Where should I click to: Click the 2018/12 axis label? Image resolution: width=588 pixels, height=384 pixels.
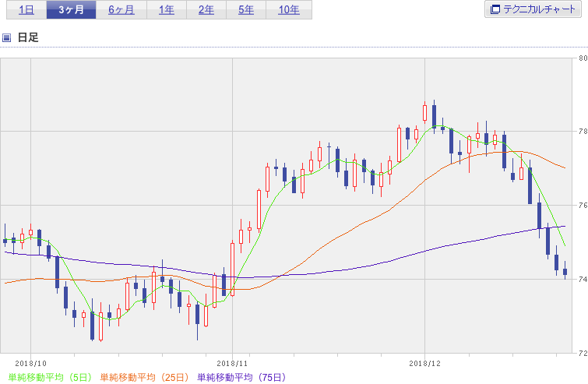click(x=425, y=364)
